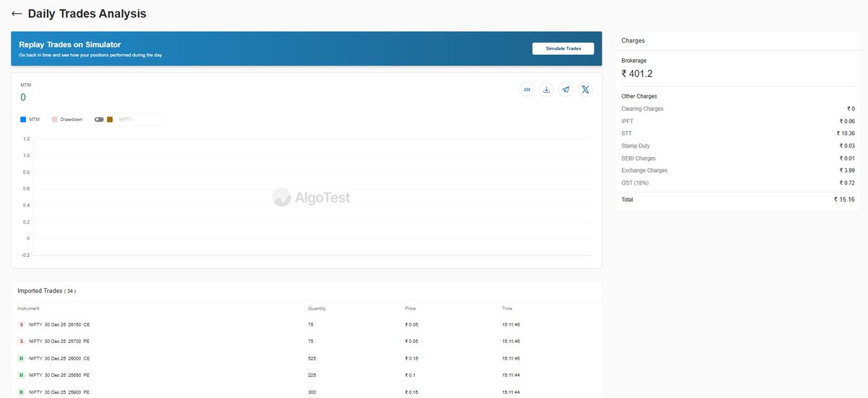Click the NIFTY legend label
The width and height of the screenshot is (868, 398).
click(126, 119)
